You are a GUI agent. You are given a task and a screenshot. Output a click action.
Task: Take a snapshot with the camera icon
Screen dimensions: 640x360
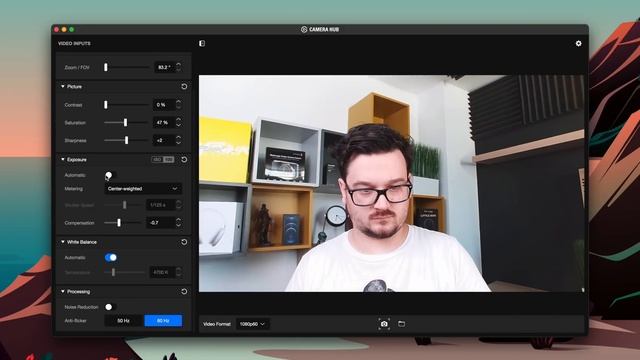click(x=384, y=324)
